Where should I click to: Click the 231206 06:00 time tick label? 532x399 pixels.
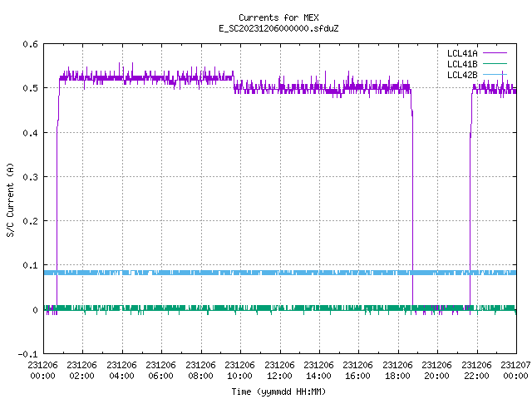point(160,371)
